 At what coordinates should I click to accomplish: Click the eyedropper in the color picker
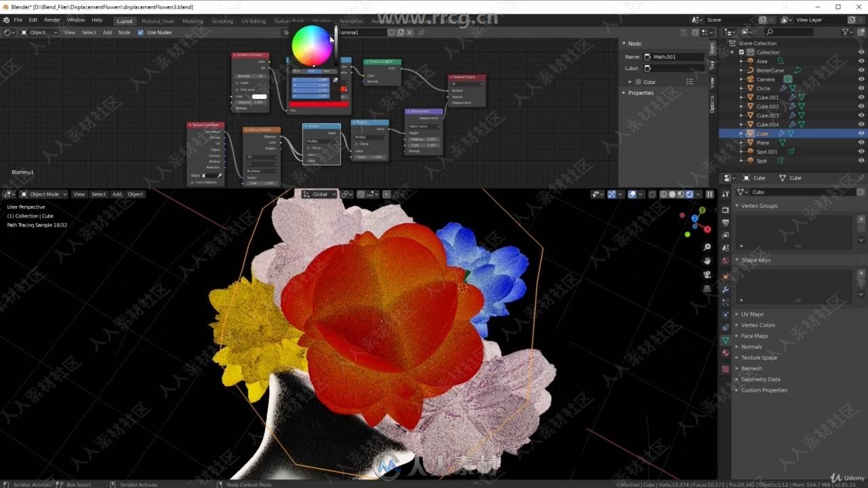click(x=336, y=80)
